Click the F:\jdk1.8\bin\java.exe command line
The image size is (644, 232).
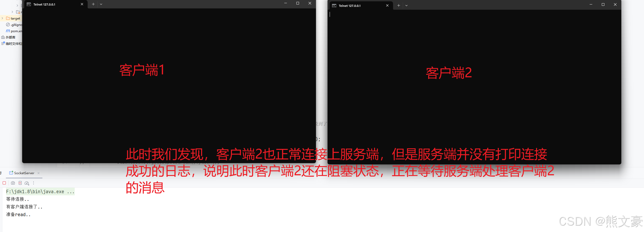(40, 192)
